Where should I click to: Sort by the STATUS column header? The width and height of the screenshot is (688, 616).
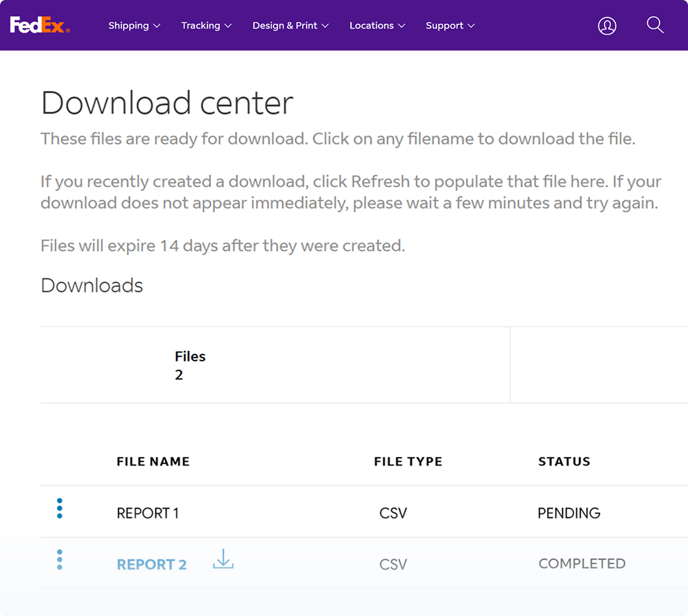tap(565, 461)
